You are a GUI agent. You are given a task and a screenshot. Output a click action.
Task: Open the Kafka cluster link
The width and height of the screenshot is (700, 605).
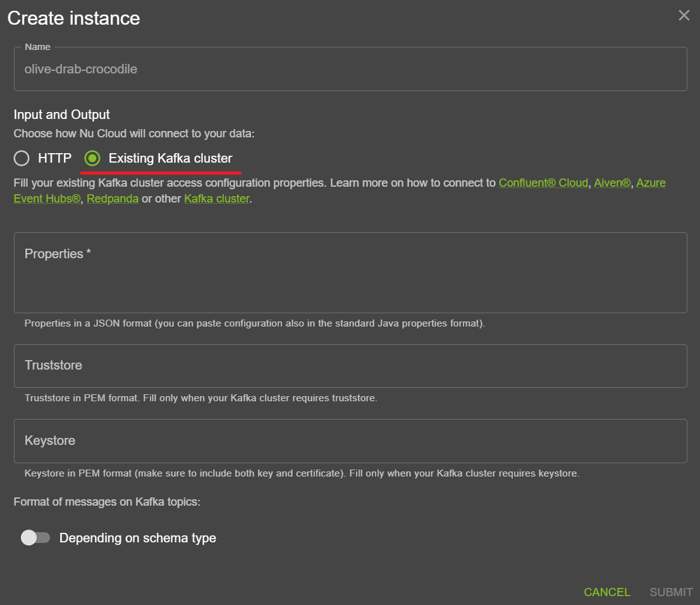[x=216, y=198]
